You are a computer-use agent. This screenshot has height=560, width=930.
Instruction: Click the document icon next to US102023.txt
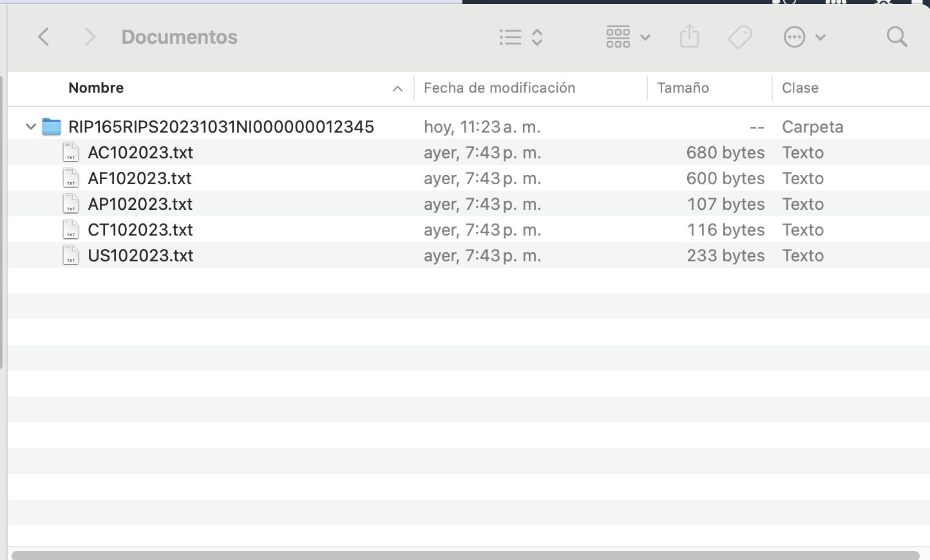tap(70, 256)
